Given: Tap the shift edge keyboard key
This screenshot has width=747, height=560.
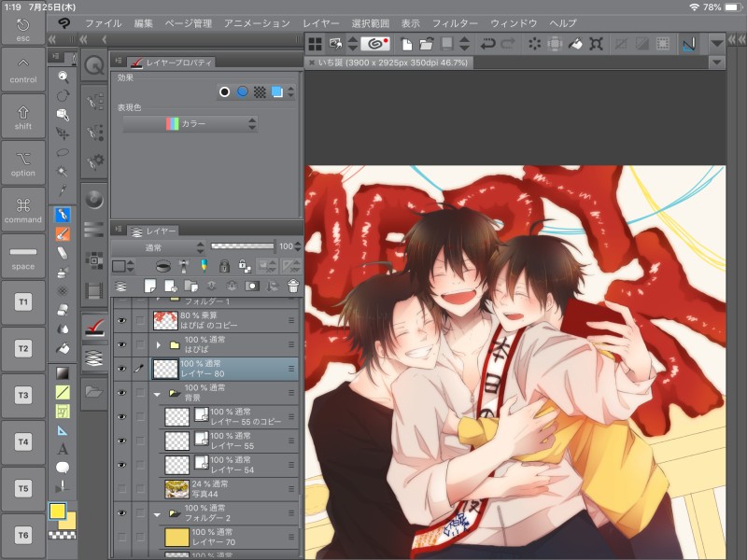Looking at the screenshot, I should pos(22,116).
